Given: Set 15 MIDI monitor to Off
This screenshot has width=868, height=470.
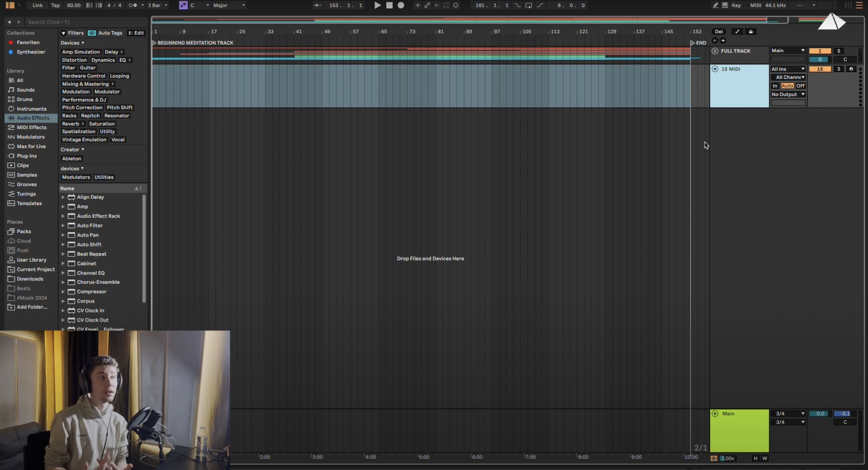Looking at the screenshot, I should pyautogui.click(x=800, y=86).
